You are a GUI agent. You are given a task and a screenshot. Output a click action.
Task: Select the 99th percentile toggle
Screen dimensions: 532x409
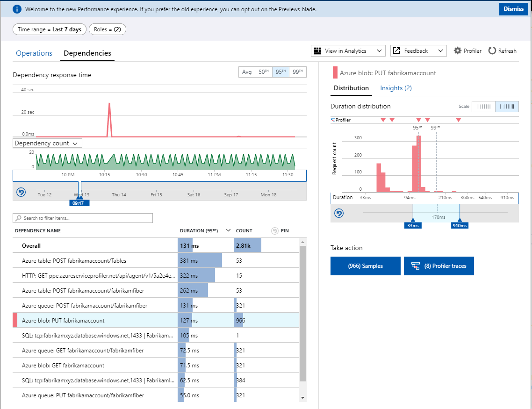(x=297, y=72)
